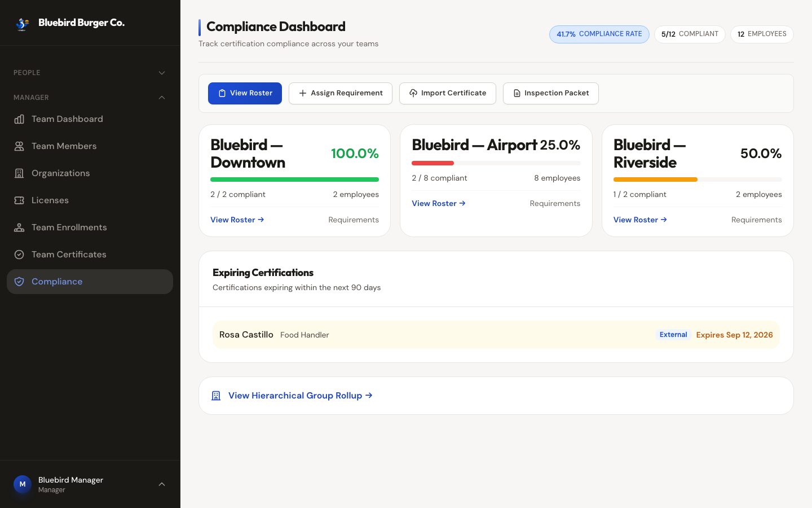Open Team Dashboard in the sidebar
Viewport: 812px width, 508px height.
point(90,119)
